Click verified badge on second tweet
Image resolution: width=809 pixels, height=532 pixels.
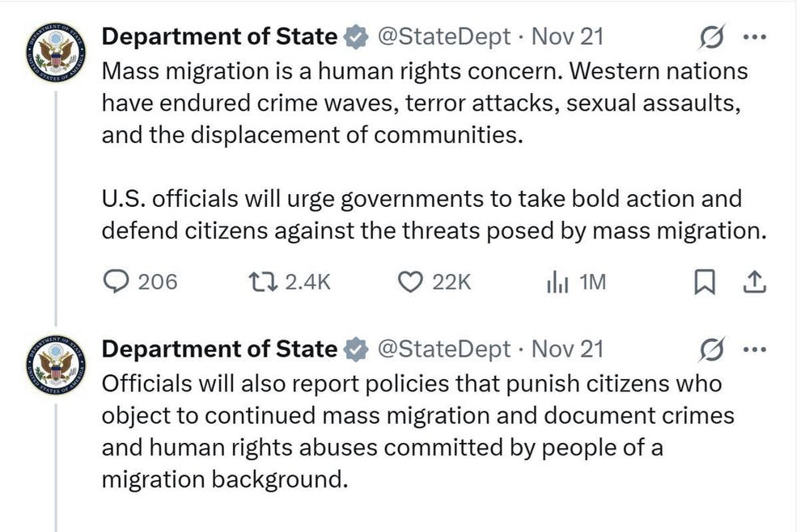pyautogui.click(x=354, y=349)
